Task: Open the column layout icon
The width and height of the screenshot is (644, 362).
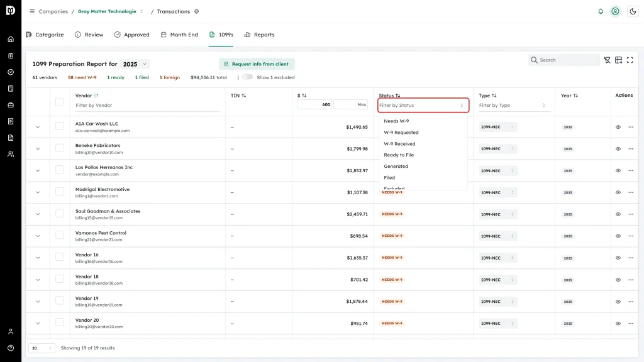Action: pyautogui.click(x=619, y=60)
